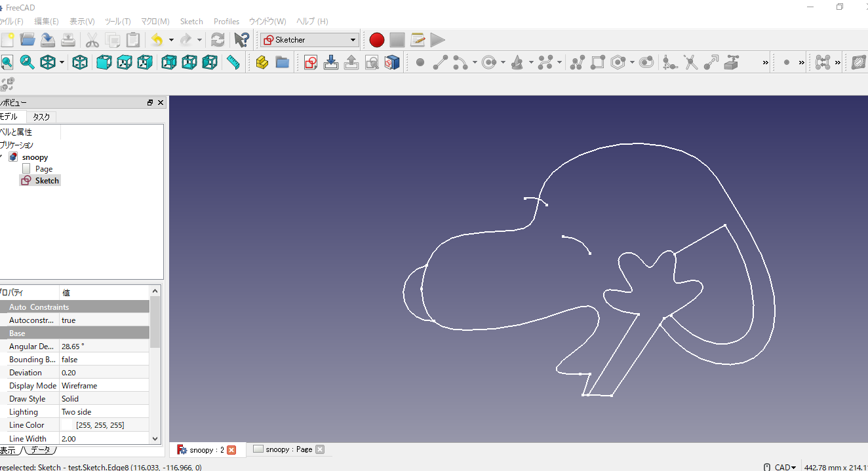The height and width of the screenshot is (471, 868).
Task: Open the macro editor notepad icon
Action: pos(418,40)
